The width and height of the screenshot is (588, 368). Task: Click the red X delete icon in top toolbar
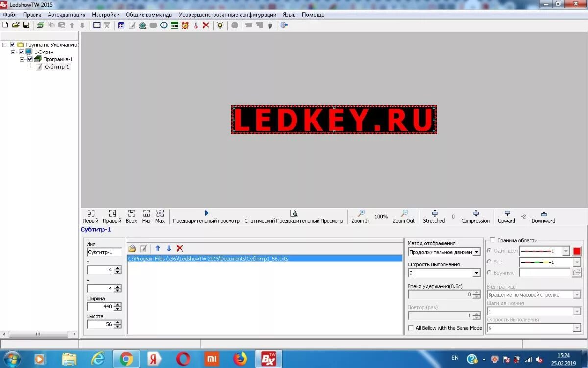tap(206, 25)
